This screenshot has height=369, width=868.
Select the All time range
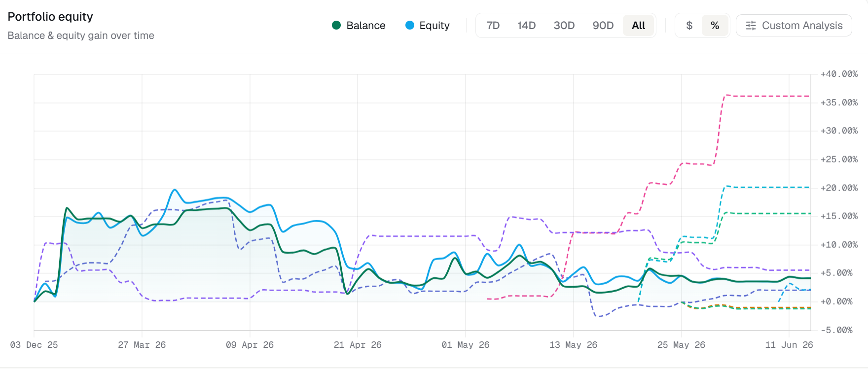coord(638,26)
